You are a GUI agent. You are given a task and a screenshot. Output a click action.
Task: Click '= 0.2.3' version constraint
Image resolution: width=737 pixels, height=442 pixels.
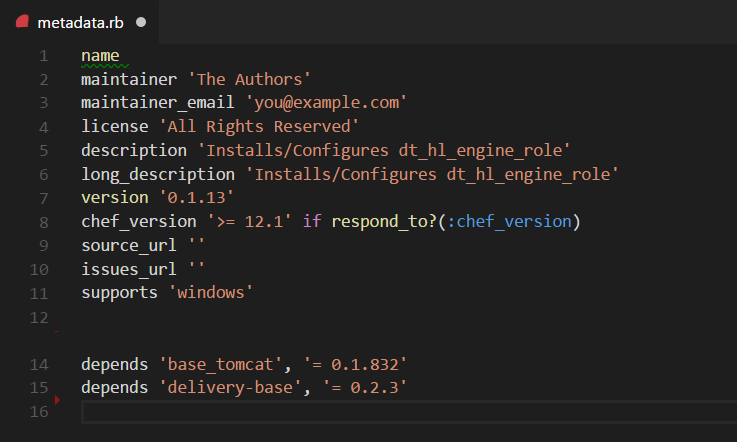pyautogui.click(x=365, y=387)
